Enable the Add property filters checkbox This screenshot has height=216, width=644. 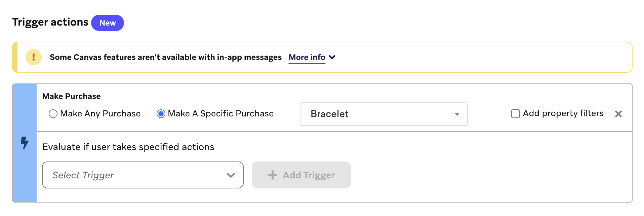[515, 114]
